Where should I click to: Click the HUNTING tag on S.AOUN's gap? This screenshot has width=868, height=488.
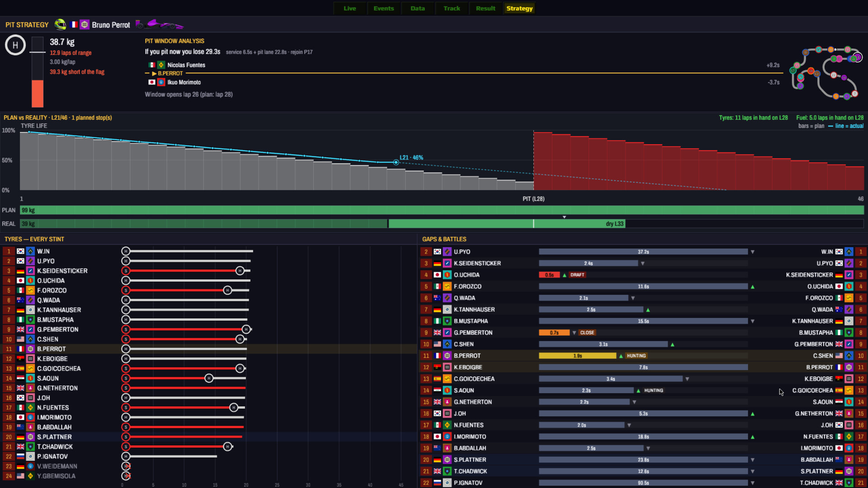pos(653,390)
